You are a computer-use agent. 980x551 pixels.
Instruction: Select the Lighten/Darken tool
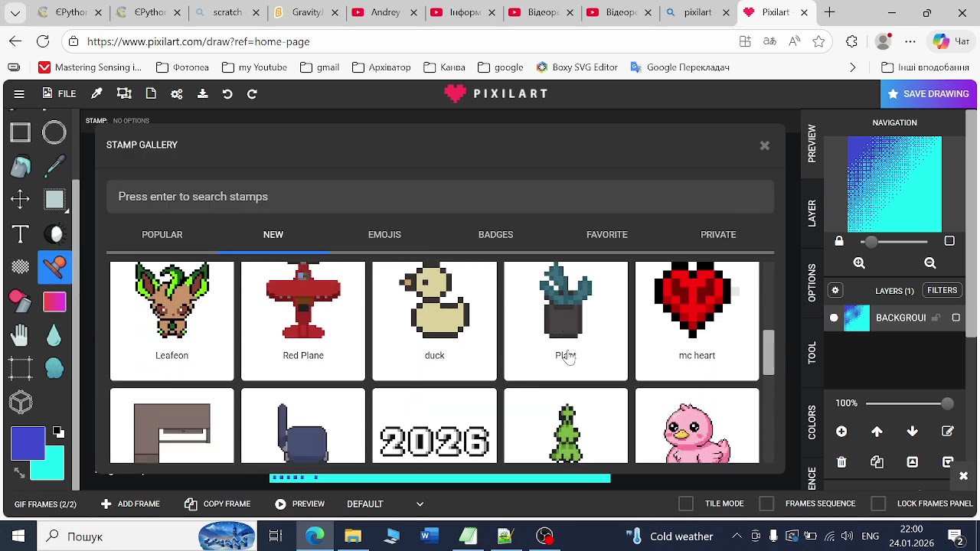click(54, 233)
